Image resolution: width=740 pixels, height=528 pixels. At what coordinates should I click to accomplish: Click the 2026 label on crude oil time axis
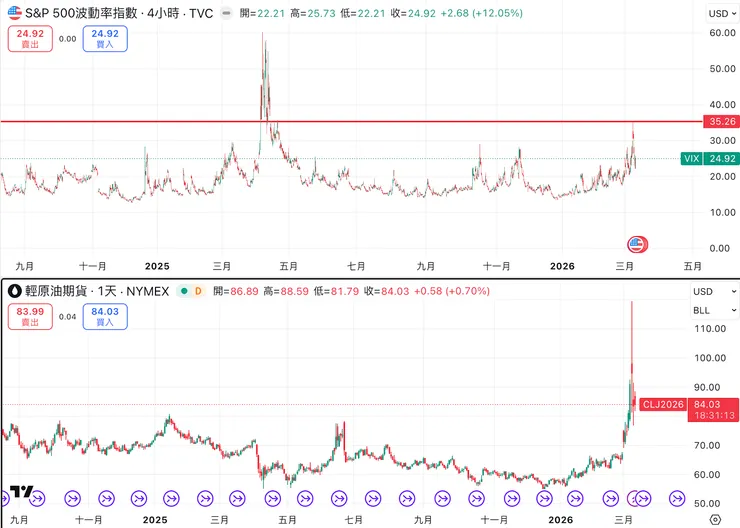click(561, 520)
